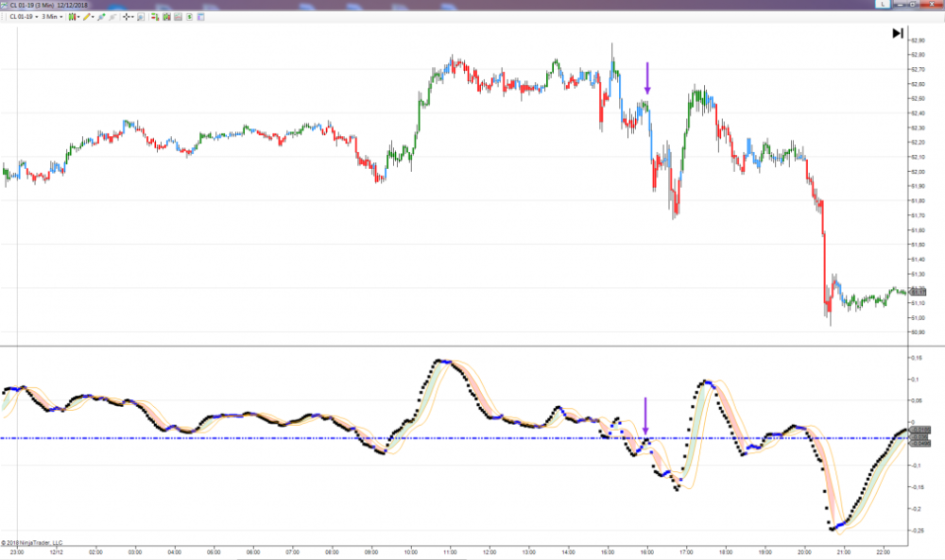Expand the chart style dropdown arrow
Screen dimensions: 945x560
79,17
